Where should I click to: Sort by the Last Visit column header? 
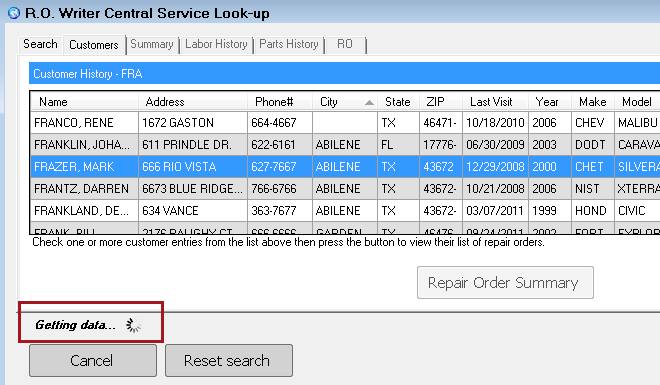coord(495,102)
